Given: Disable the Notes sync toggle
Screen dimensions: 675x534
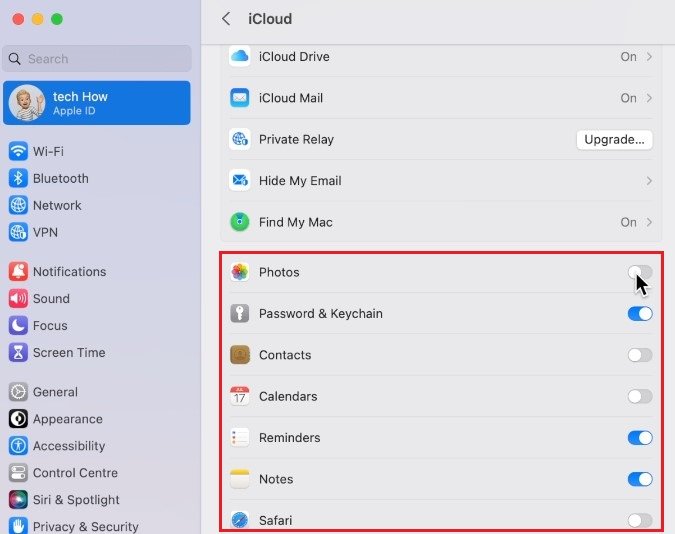Looking at the screenshot, I should click(640, 479).
